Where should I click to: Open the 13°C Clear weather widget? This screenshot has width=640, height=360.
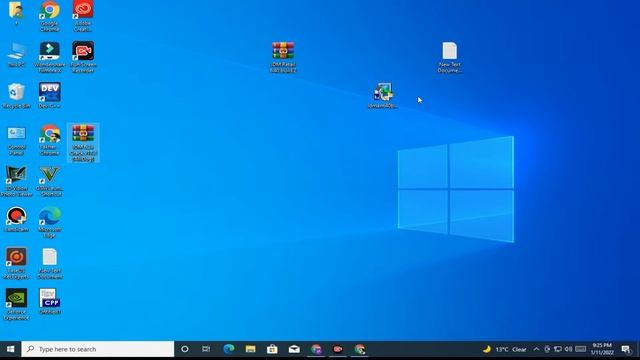[504, 349]
